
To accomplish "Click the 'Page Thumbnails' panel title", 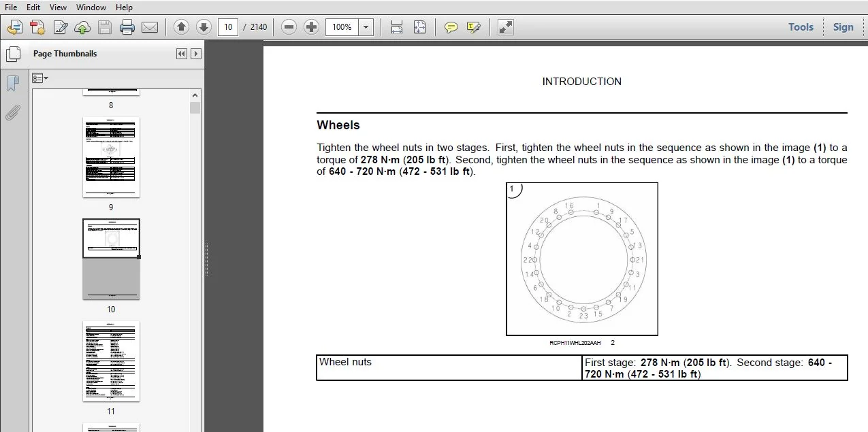I will pos(65,54).
